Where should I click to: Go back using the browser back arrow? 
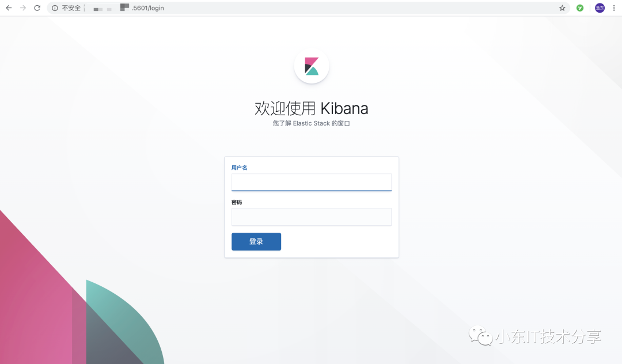(9, 8)
